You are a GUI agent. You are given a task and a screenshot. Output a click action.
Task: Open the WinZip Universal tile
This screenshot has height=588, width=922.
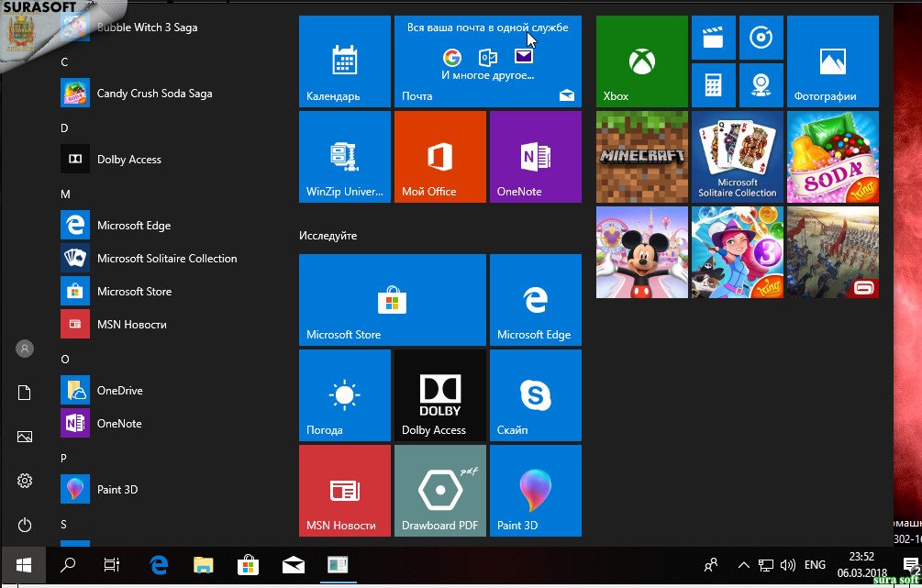coord(344,157)
